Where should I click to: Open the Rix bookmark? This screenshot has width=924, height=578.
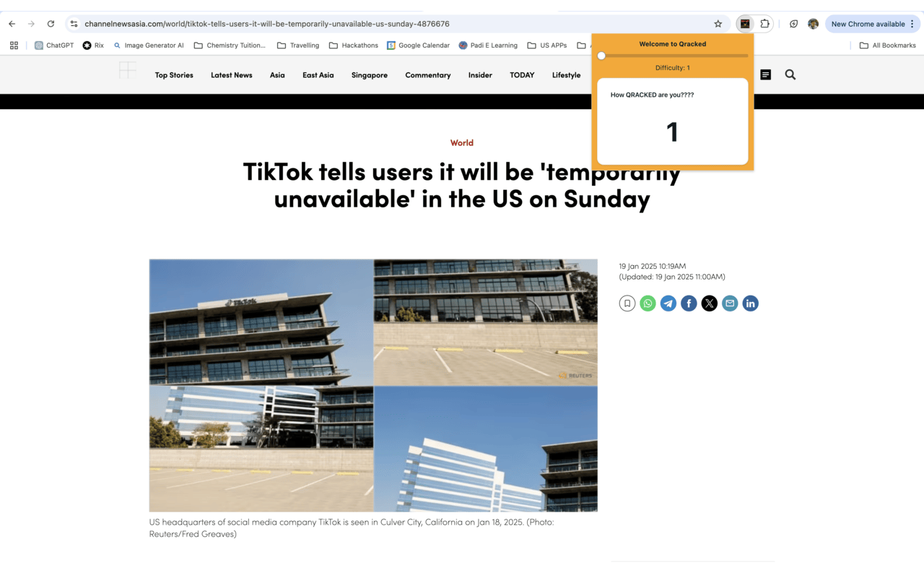pos(93,45)
